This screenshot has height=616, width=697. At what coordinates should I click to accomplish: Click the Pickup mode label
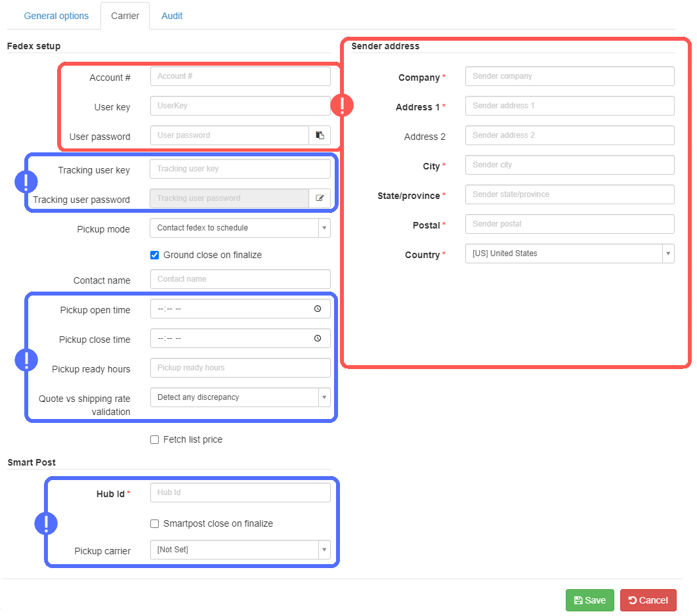click(x=104, y=229)
